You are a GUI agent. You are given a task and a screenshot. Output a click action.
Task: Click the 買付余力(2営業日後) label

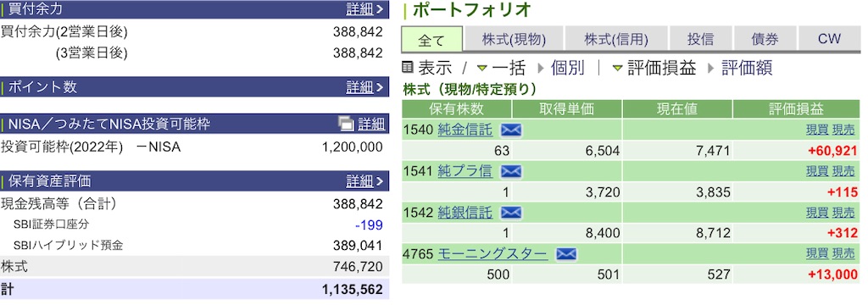(x=64, y=32)
